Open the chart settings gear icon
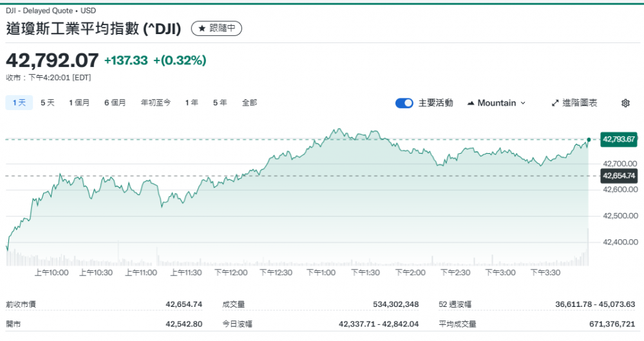Viewport: 644px width, 341px height. point(625,103)
